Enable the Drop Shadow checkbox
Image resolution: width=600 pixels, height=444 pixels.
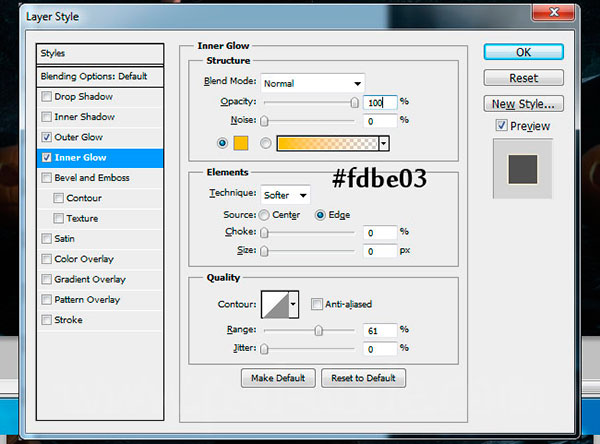pos(46,96)
